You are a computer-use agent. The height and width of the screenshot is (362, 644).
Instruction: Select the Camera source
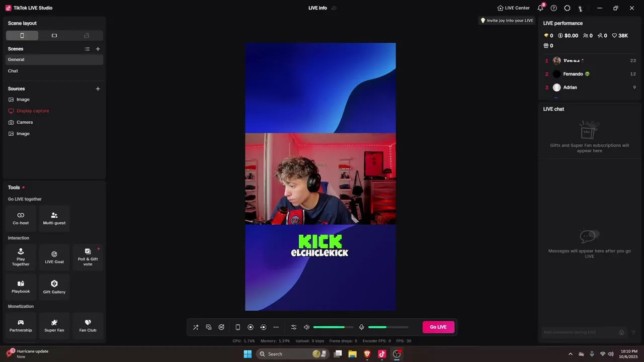(54, 122)
